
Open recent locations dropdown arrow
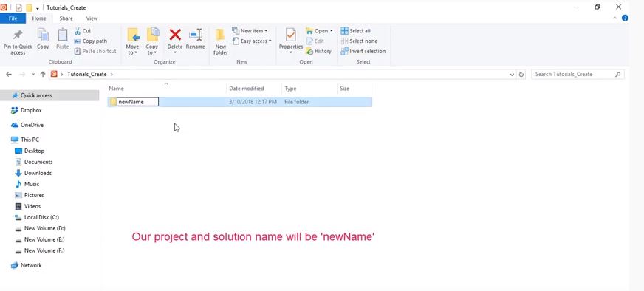pos(33,75)
